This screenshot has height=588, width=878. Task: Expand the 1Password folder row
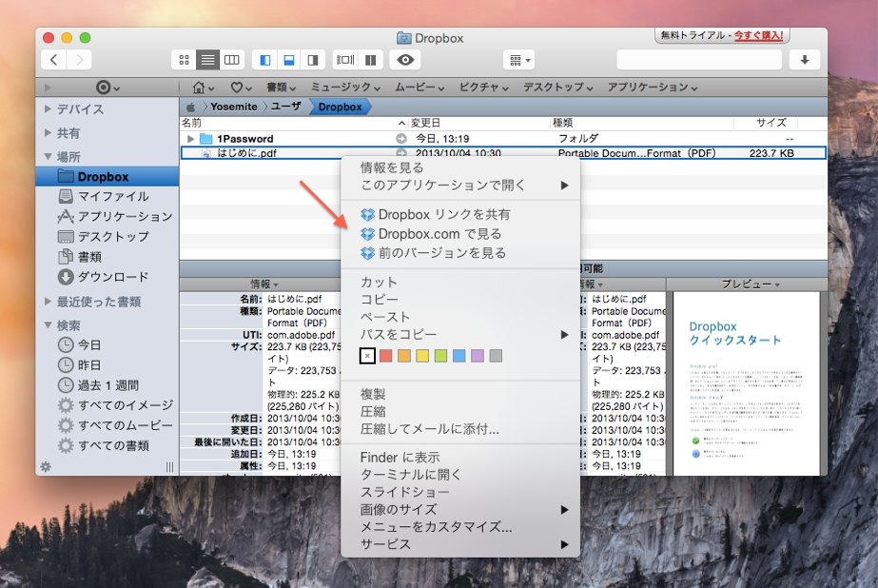191,138
